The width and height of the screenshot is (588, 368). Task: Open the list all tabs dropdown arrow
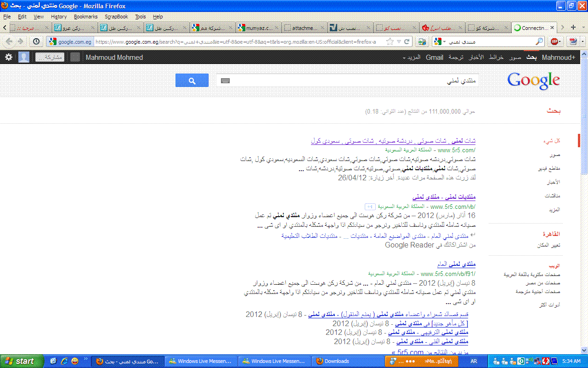tap(582, 28)
